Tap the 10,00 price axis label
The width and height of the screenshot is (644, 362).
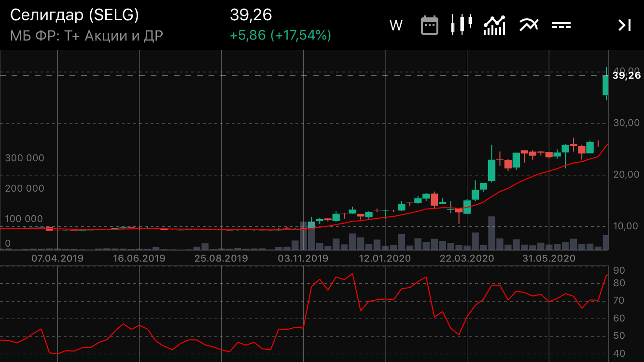(627, 226)
